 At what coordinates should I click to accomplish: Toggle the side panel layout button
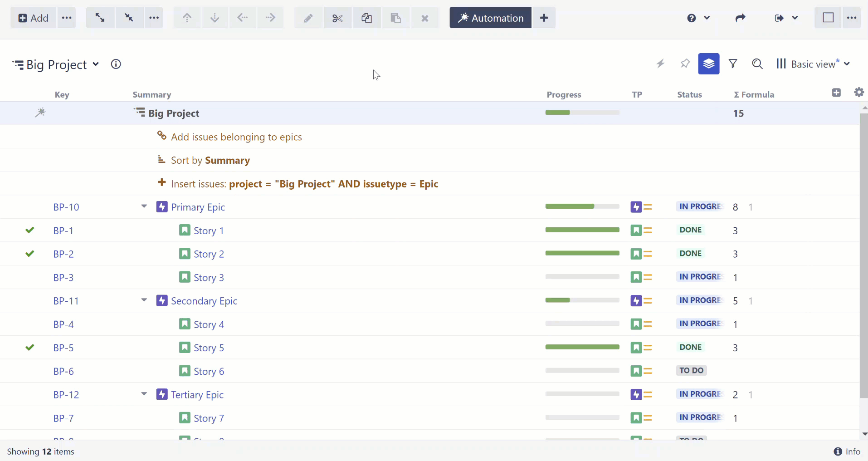(828, 18)
